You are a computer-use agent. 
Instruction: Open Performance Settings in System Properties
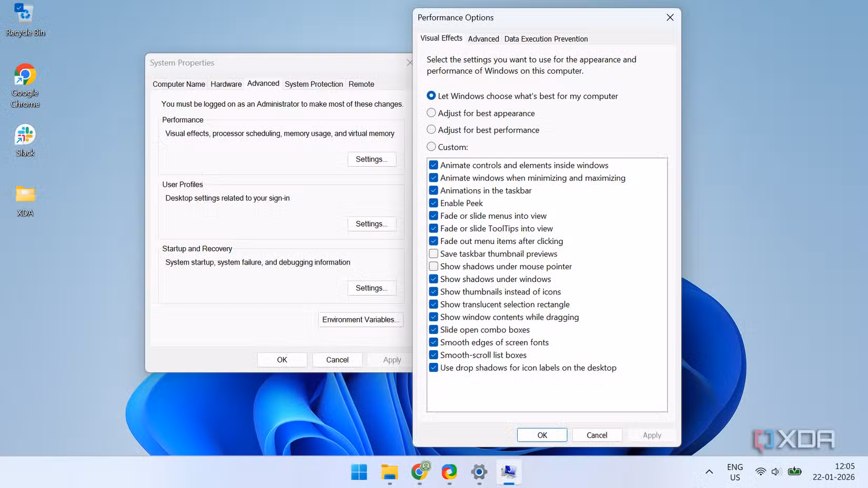pyautogui.click(x=371, y=159)
